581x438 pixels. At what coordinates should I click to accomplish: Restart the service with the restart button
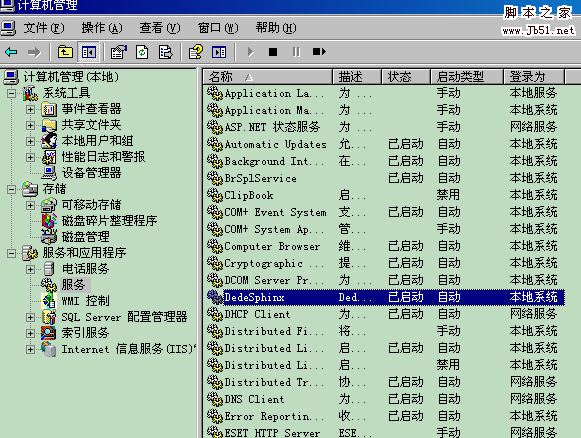click(319, 52)
